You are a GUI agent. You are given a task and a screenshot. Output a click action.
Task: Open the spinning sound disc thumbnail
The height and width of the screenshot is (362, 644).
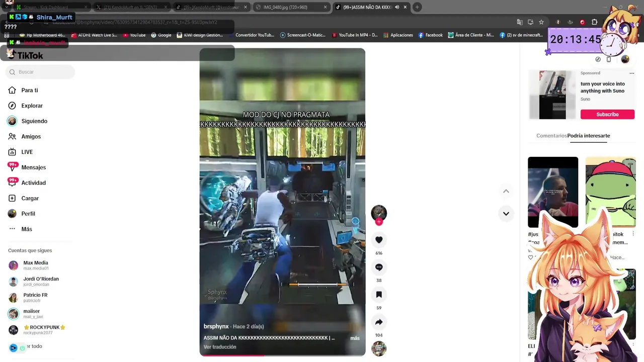(379, 348)
